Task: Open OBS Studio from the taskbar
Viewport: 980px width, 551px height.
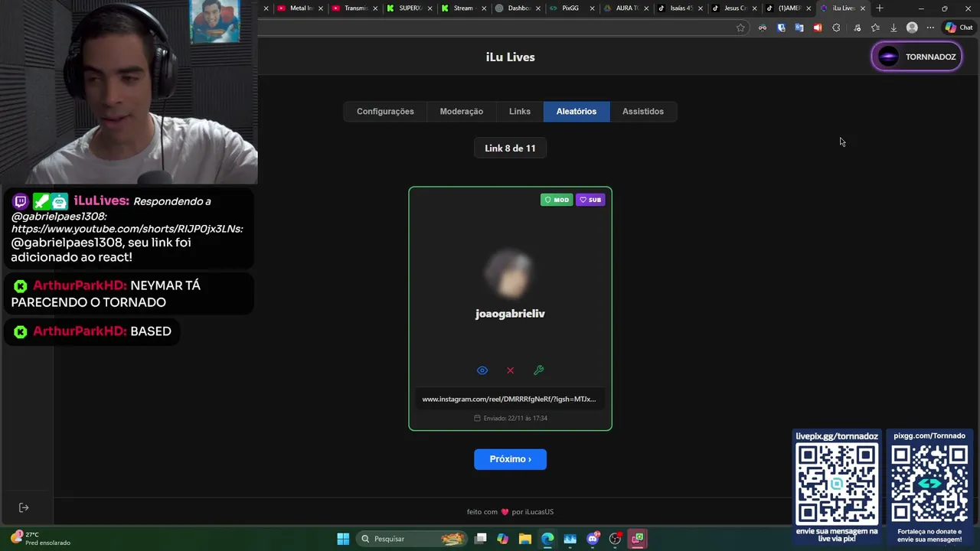Action: (x=615, y=539)
